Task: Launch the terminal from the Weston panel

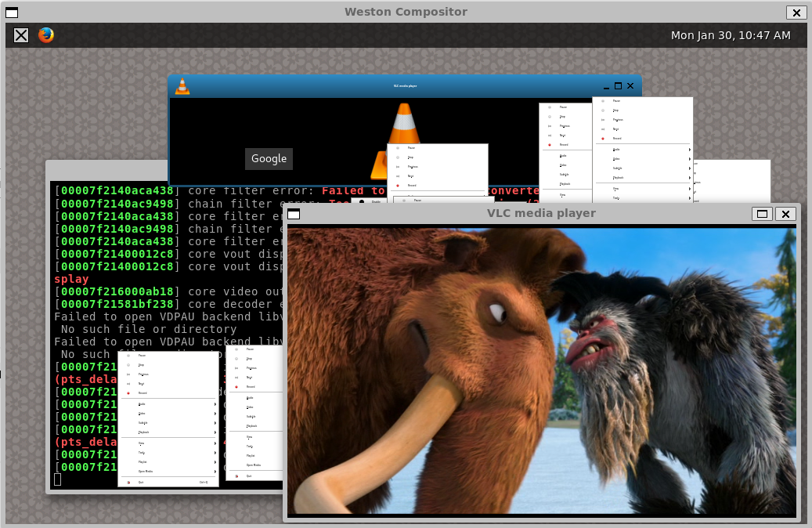Action: click(21, 35)
